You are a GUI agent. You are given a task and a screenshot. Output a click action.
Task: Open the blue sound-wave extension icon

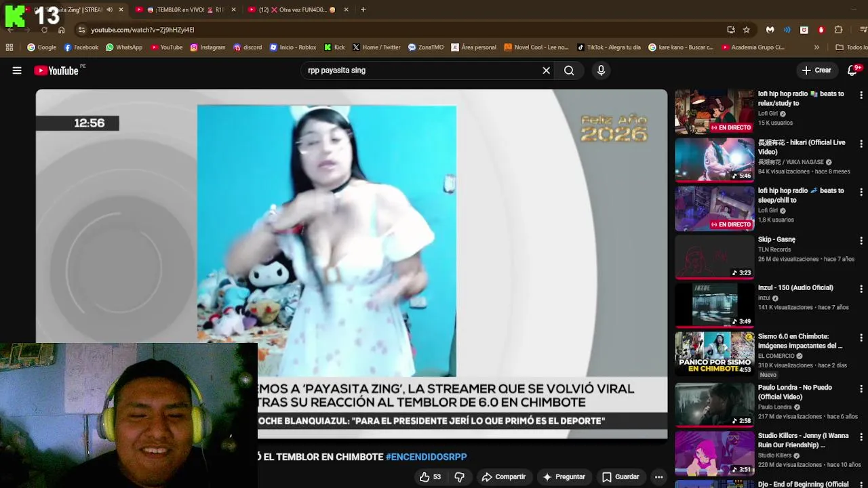[x=787, y=30]
